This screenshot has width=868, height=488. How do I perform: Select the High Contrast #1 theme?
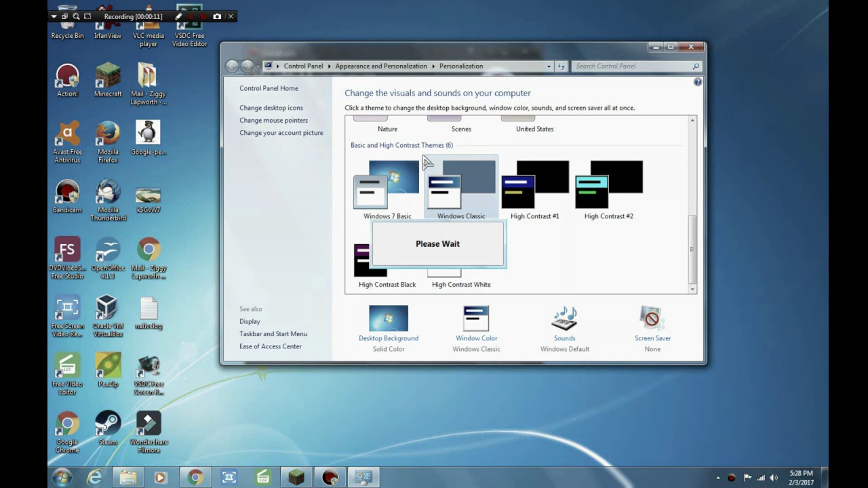[x=535, y=190]
